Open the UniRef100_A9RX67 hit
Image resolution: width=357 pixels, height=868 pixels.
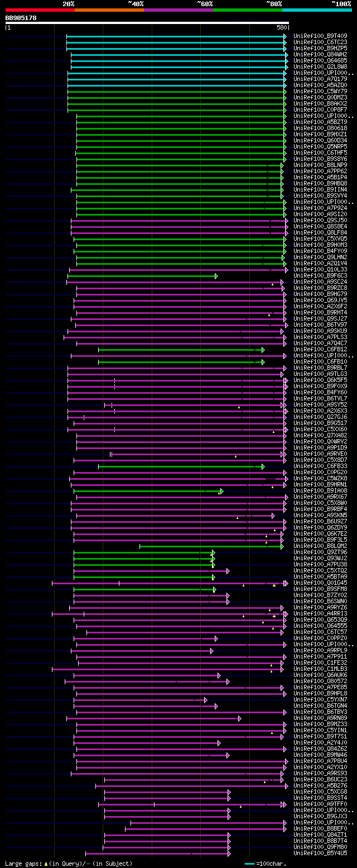(x=320, y=497)
